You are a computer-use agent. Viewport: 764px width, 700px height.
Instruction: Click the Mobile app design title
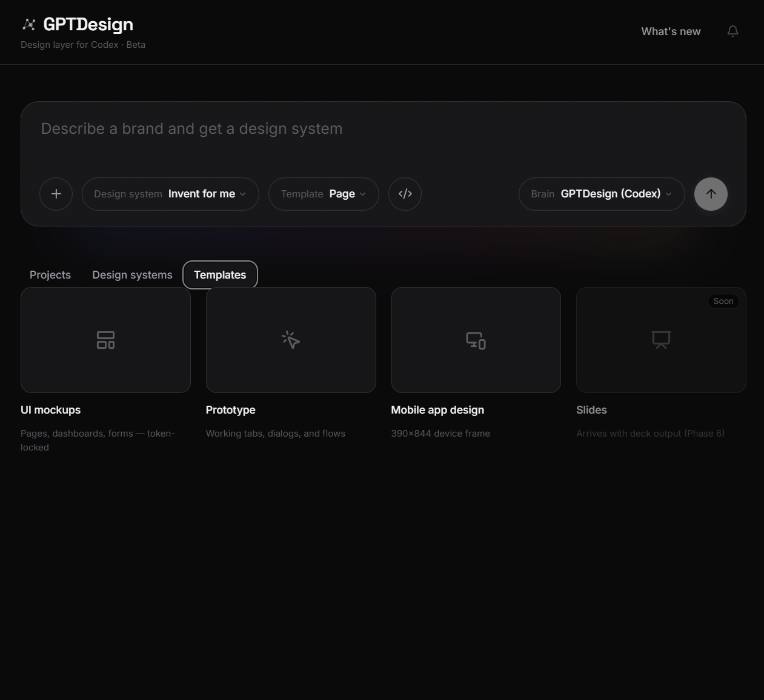[x=437, y=410]
